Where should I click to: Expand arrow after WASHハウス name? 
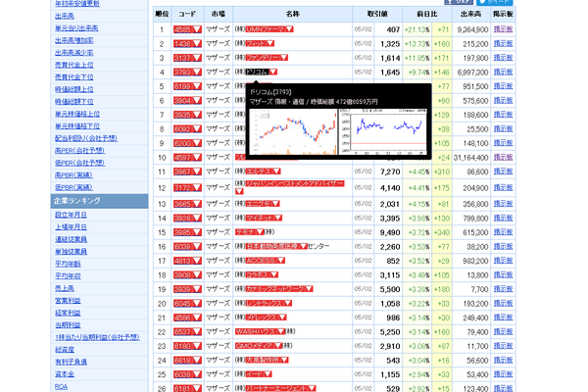coord(281,331)
